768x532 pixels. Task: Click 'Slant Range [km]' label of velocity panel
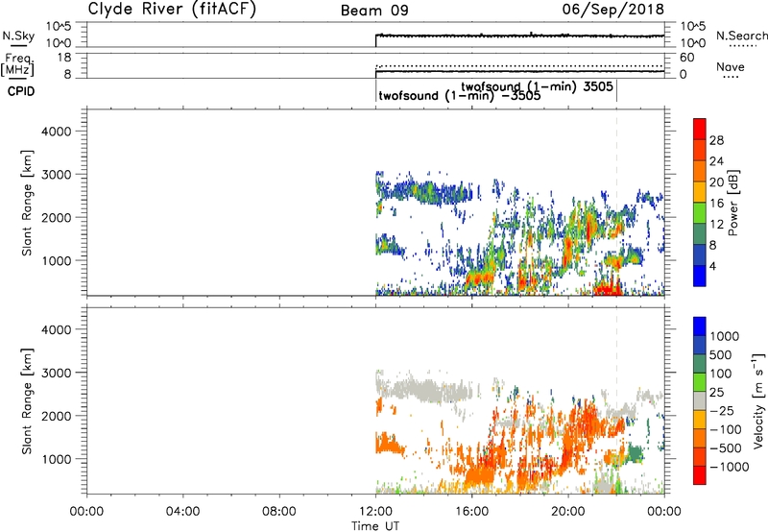27,401
